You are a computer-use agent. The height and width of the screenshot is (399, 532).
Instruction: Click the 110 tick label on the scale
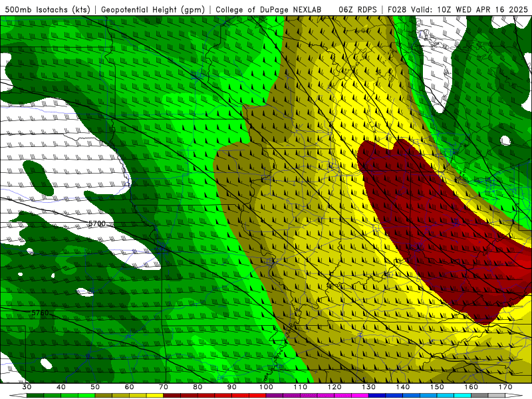301,387
